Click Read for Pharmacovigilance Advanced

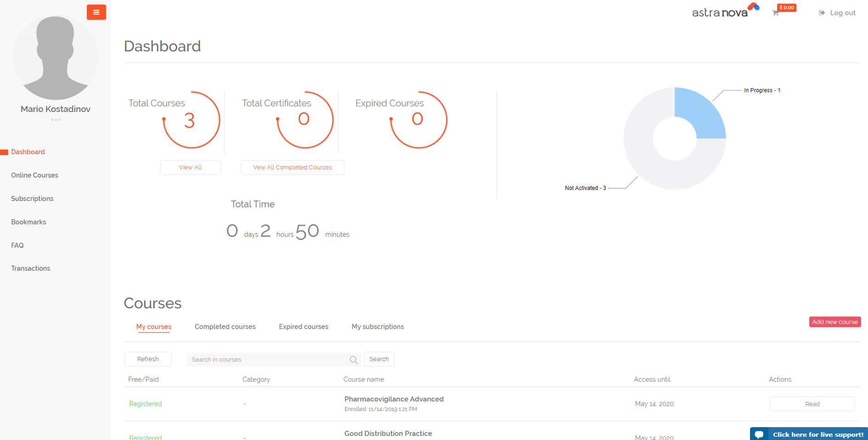click(812, 404)
